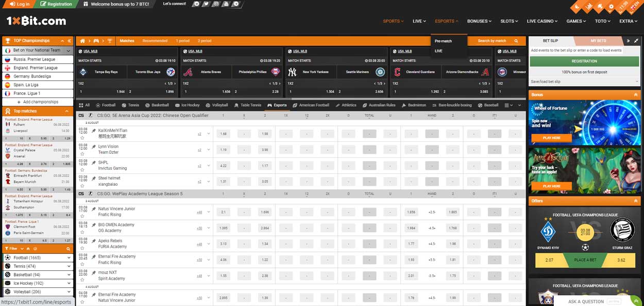Switch to the Recommended tab
Viewport: 644px width, 306px height.
(x=155, y=41)
